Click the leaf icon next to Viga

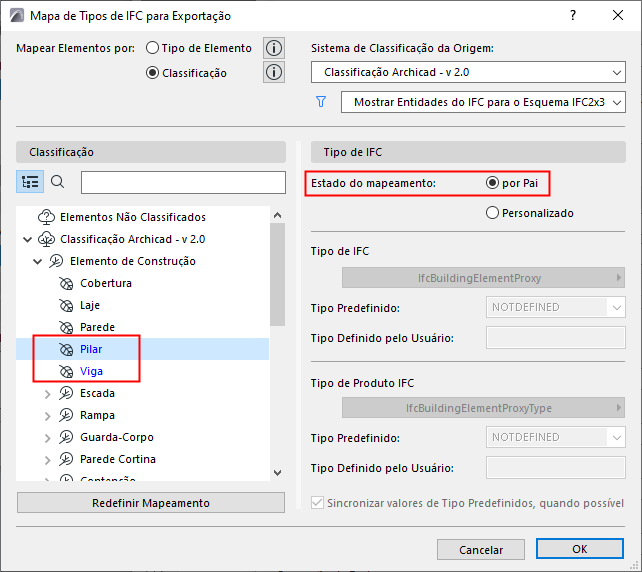click(66, 371)
